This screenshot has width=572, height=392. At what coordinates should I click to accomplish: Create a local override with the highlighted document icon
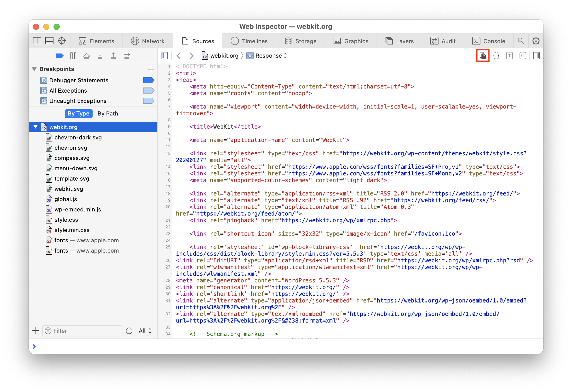click(483, 56)
